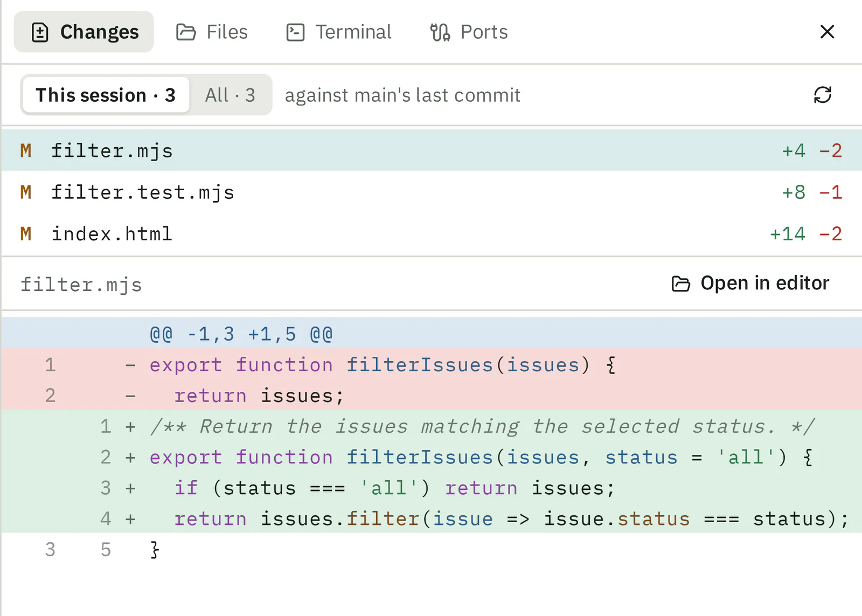The width and height of the screenshot is (862, 616).
Task: Click the added comment line 'Return the issues matching'
Action: point(431,426)
